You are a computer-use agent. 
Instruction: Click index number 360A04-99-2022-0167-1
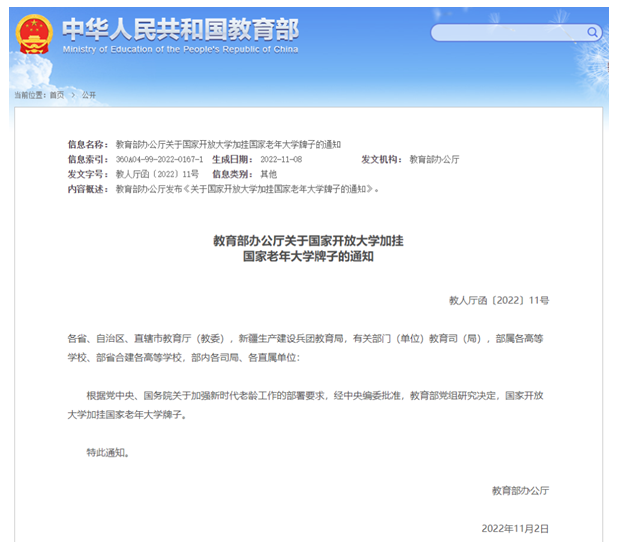[159, 159]
